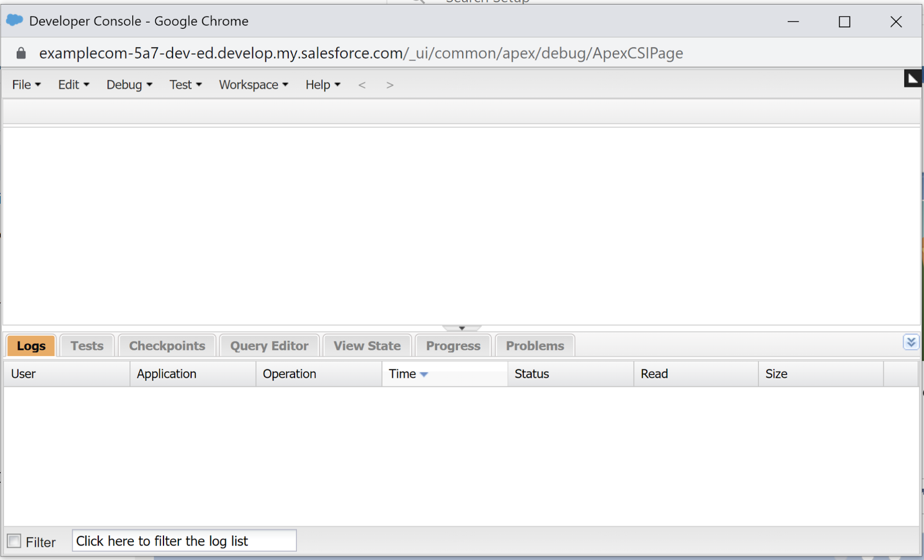Click the log list filter field
Image resolution: width=924 pixels, height=560 pixels.
point(184,541)
